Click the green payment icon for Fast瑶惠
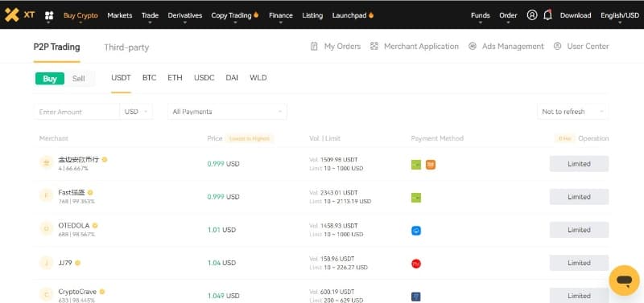The width and height of the screenshot is (644, 303). point(416,198)
